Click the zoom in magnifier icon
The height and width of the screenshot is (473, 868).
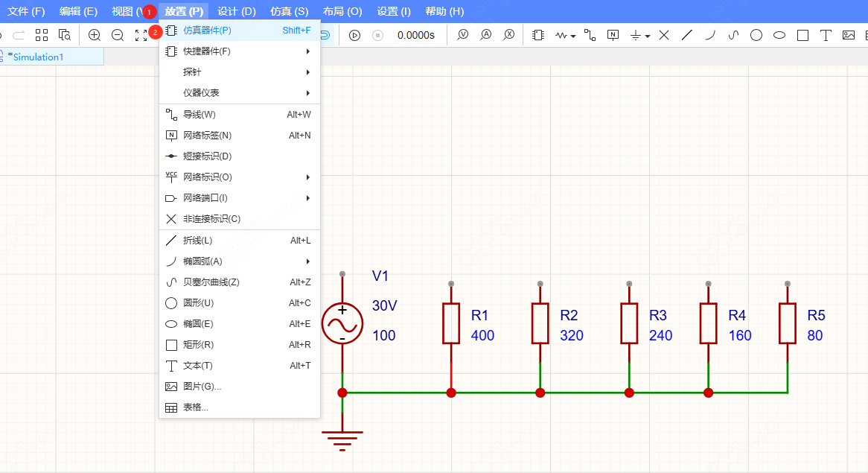tap(94, 34)
